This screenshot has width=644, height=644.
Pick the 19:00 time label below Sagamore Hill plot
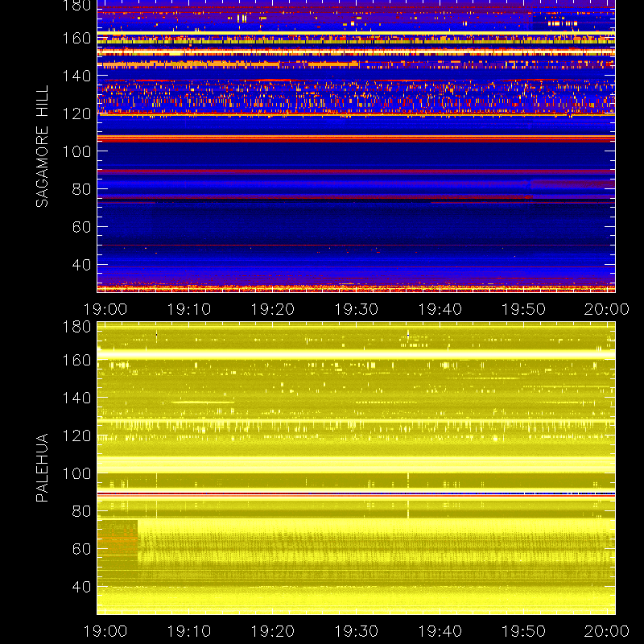105,309
